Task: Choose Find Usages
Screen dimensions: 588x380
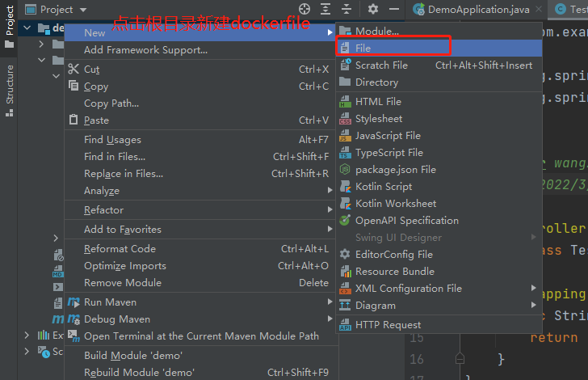Action: 199,140
